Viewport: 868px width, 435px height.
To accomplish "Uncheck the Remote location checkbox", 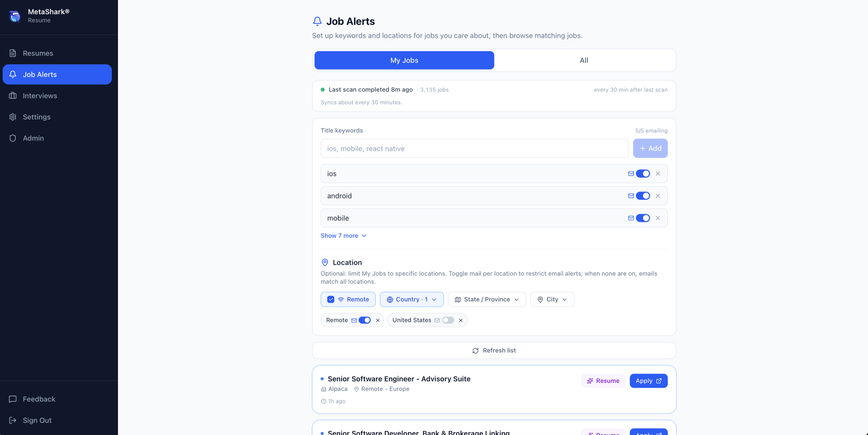I will click(x=331, y=299).
